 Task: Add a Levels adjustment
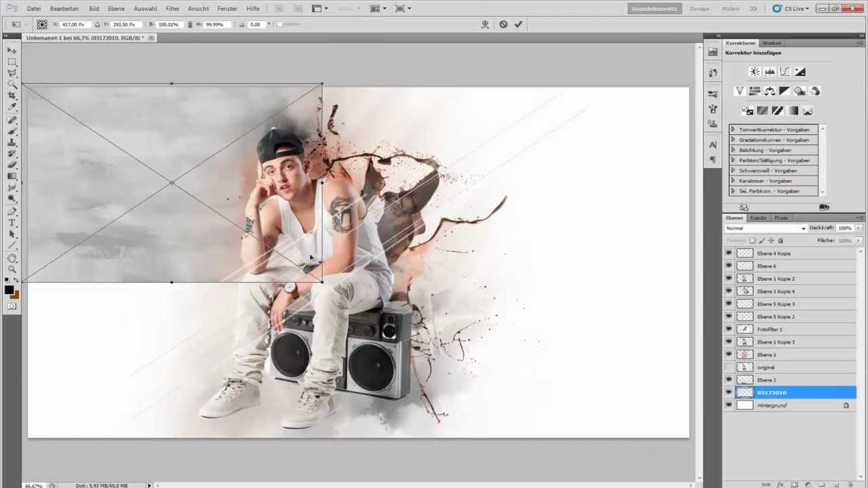click(x=770, y=72)
